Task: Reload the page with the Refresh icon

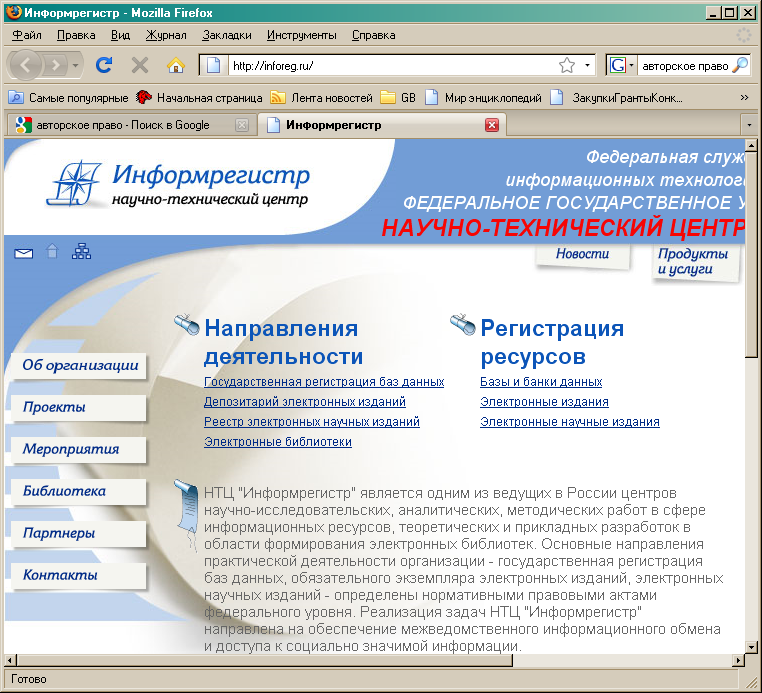Action: (104, 65)
